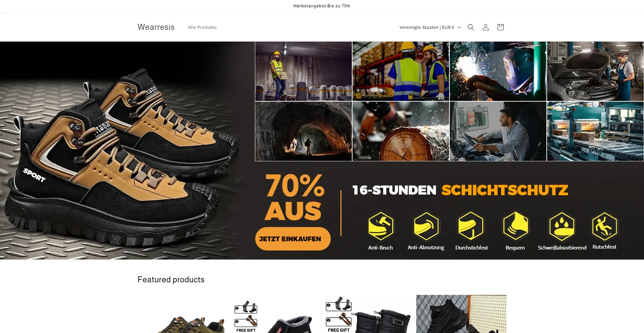Image resolution: width=644 pixels, height=333 pixels.
Task: Click the Herbstangebot announcement bar text
Action: click(x=322, y=6)
